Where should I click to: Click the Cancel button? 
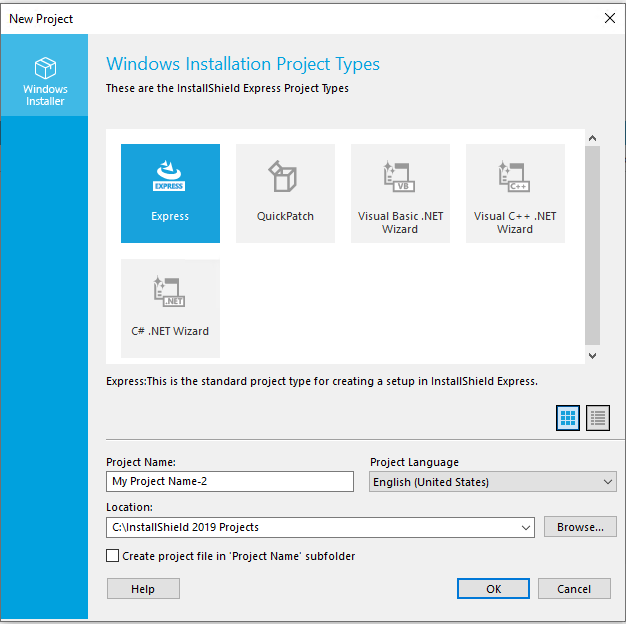click(574, 588)
